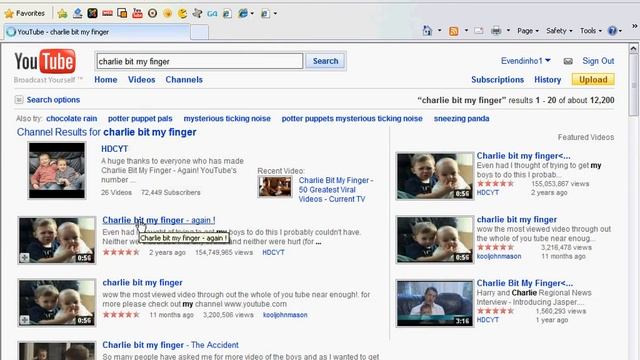The width and height of the screenshot is (640, 360).
Task: Go to YouTube Home
Action: tap(106, 80)
